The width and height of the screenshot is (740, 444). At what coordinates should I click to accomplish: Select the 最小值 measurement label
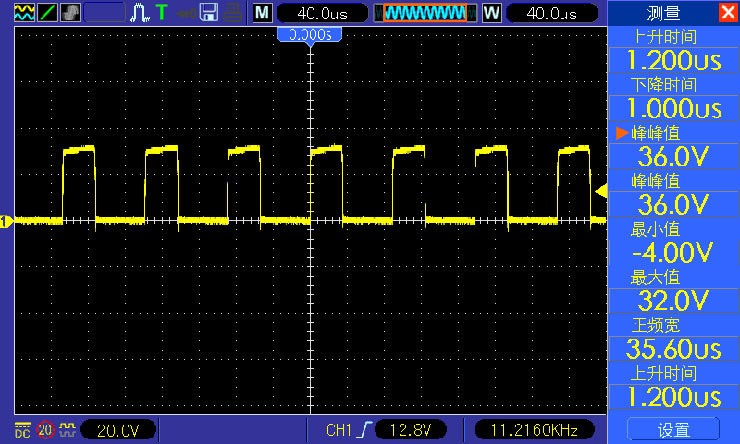click(656, 229)
